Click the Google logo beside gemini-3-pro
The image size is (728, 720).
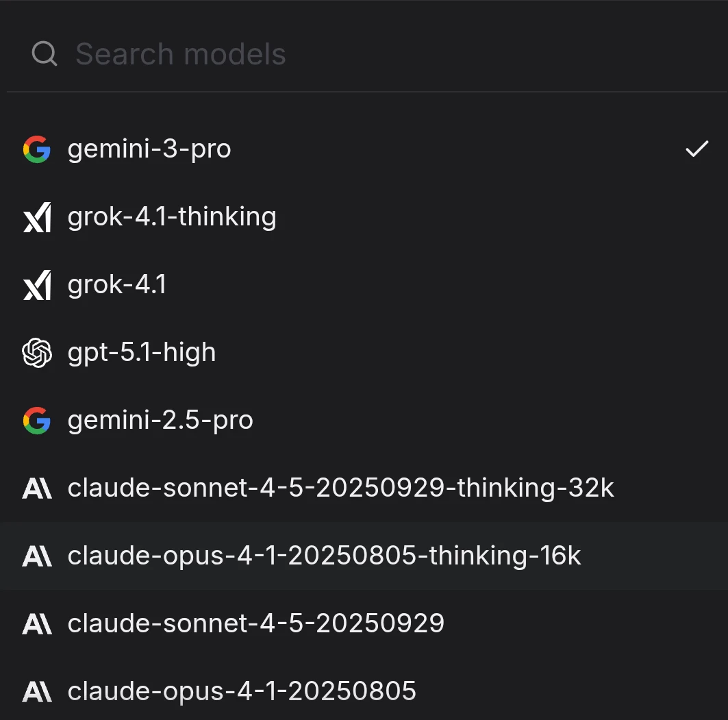(36, 149)
